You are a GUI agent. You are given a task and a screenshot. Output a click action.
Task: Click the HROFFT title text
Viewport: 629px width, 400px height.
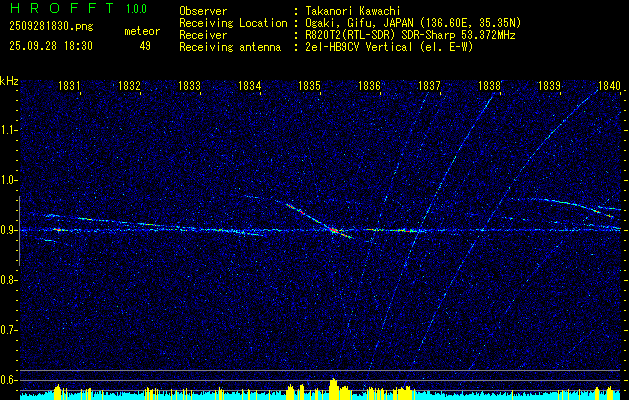[x=62, y=8]
